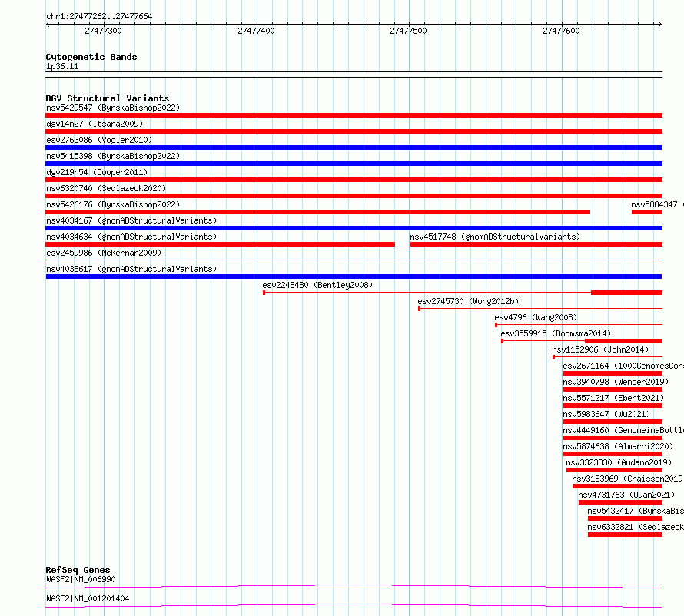
Task: Select nsv6320740 (Sedlazeck2020) label
Action: pos(106,188)
